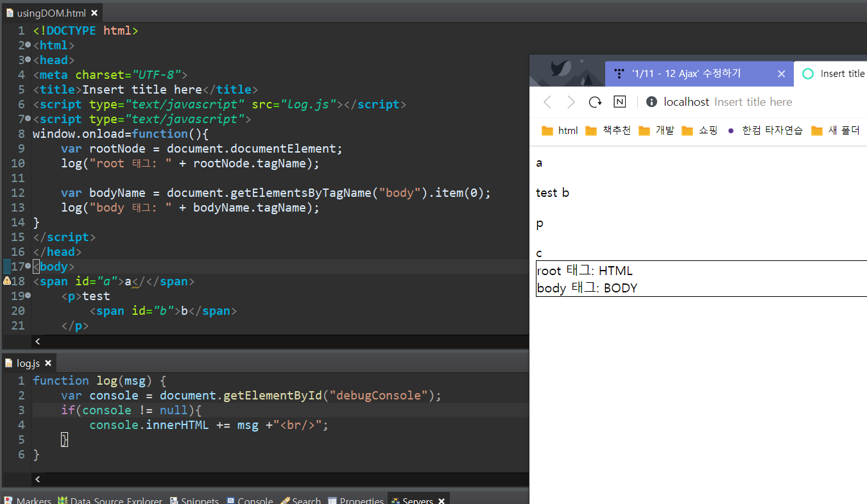Select the usingDOM.html editor tab

[x=51, y=12]
